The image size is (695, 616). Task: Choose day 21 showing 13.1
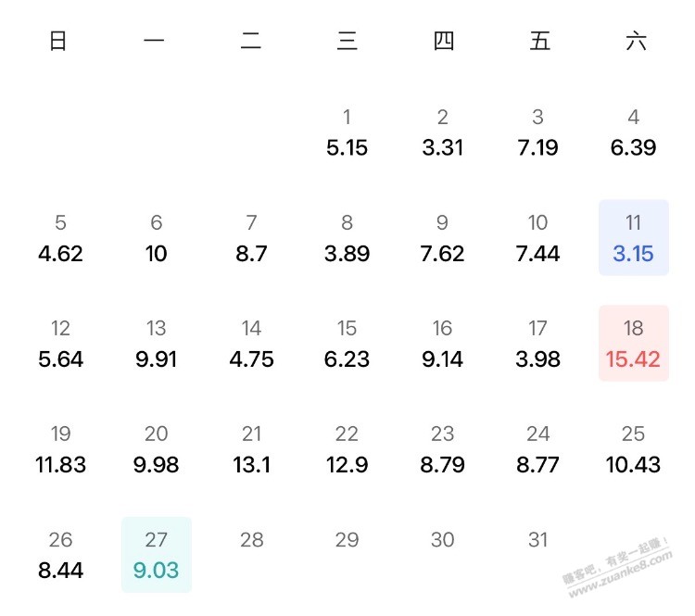click(x=251, y=449)
